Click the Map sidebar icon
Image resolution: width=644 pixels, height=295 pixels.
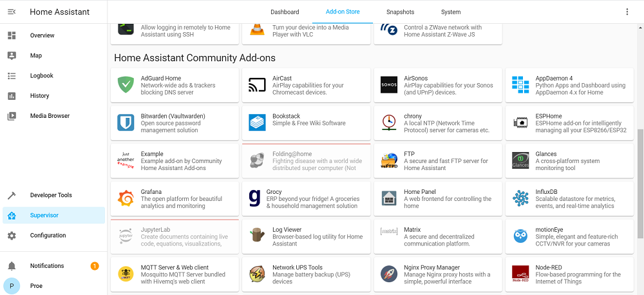point(12,55)
